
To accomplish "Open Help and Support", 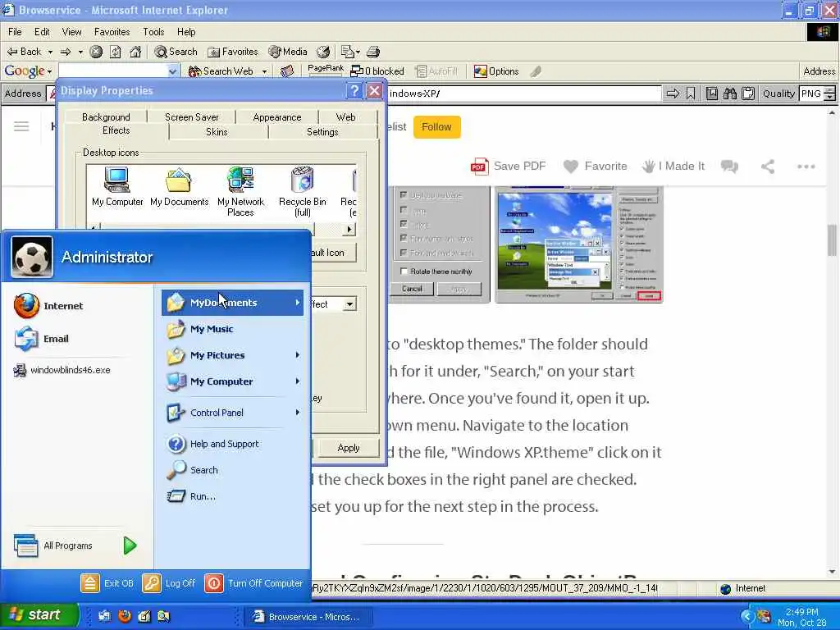I will pos(212,444).
